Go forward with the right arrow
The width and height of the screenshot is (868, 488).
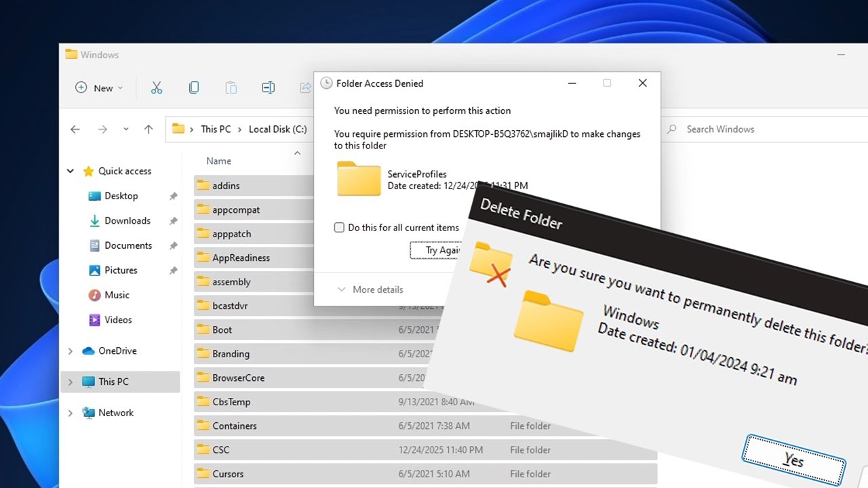[x=102, y=129]
